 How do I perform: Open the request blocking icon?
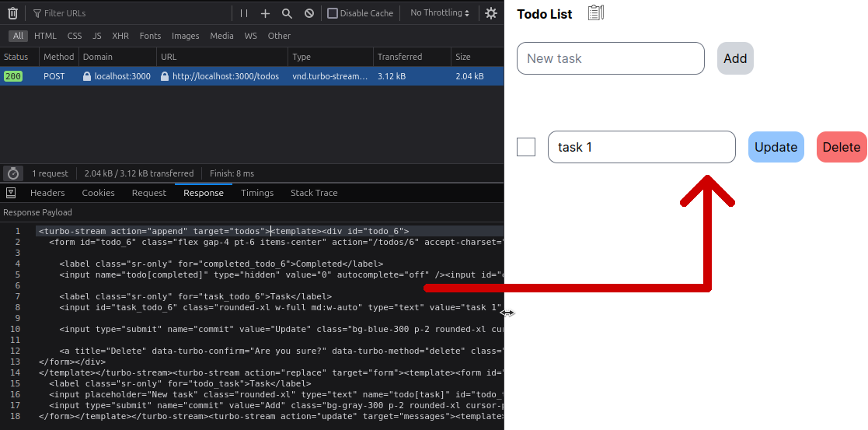(x=309, y=13)
